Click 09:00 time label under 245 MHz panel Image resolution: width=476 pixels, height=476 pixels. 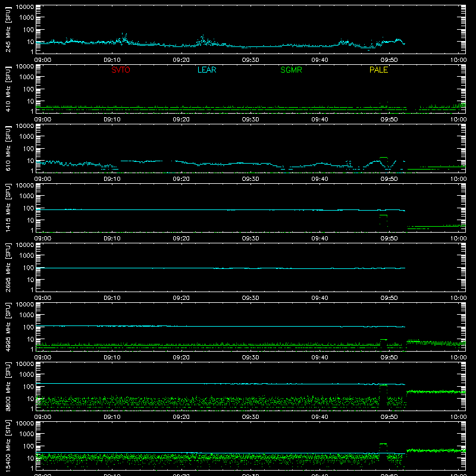click(x=42, y=60)
